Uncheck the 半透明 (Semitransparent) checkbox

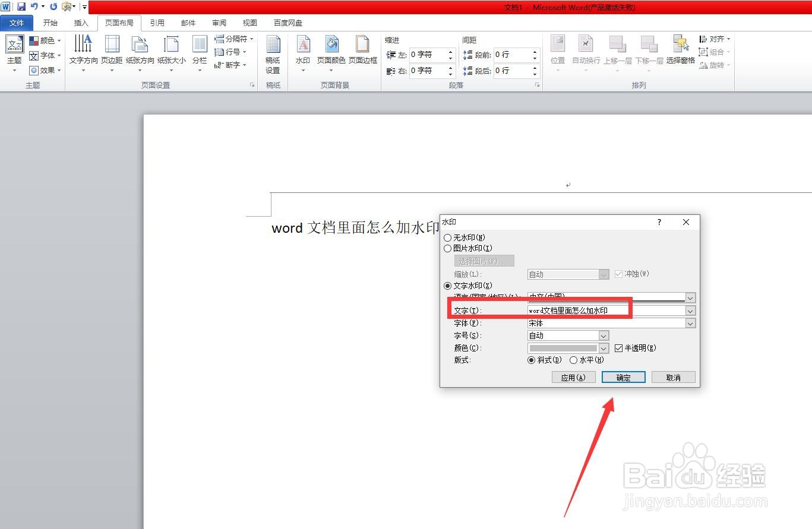pos(619,348)
